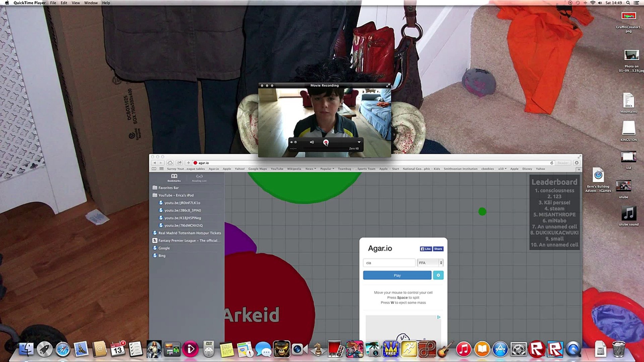Open the Edit menu

click(x=64, y=3)
